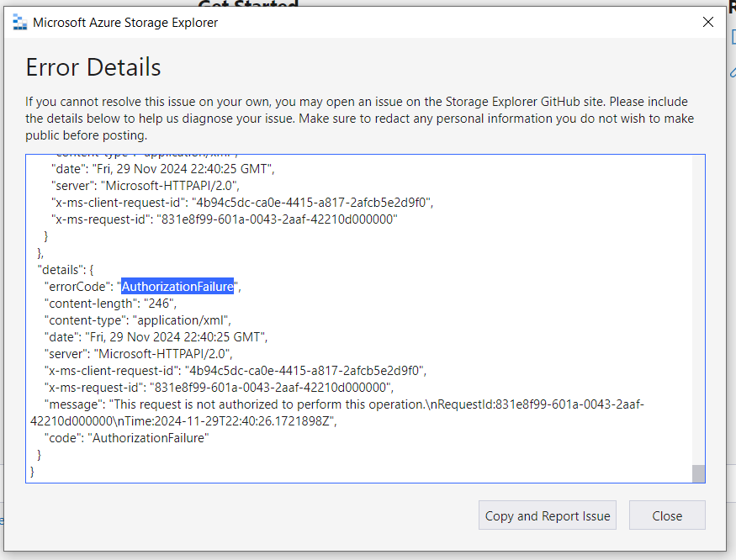Click the Copy and Report Issue button
This screenshot has height=560, width=736.
click(548, 515)
